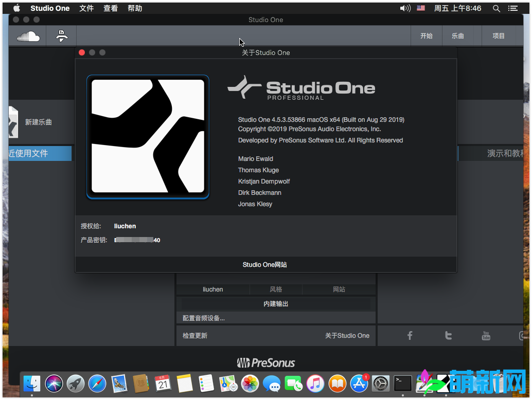Open the SoundCloud icon in Studio One toolbar

28,36
